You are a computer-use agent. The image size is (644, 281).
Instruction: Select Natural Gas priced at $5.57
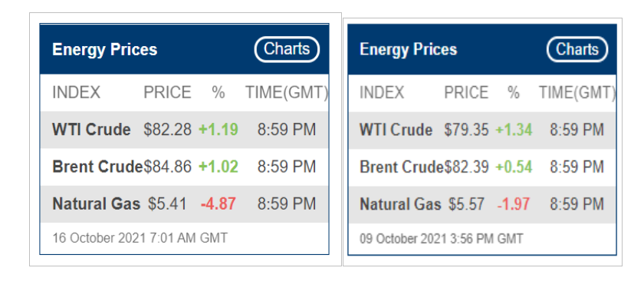(482, 204)
